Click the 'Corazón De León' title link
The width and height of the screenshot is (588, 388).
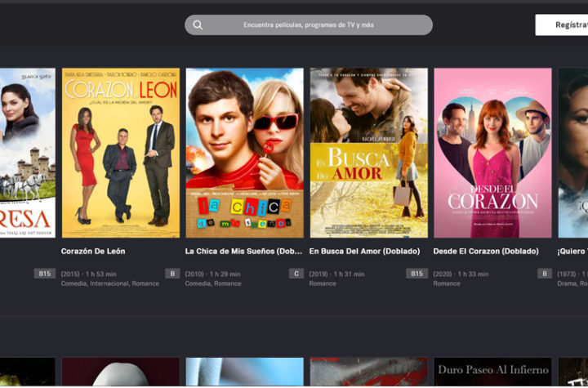coord(93,251)
